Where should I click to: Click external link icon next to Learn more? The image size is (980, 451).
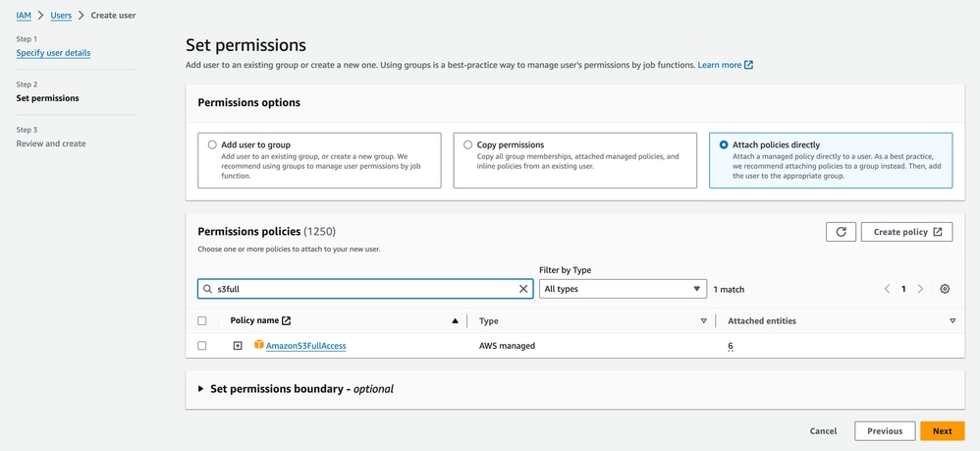point(749,65)
